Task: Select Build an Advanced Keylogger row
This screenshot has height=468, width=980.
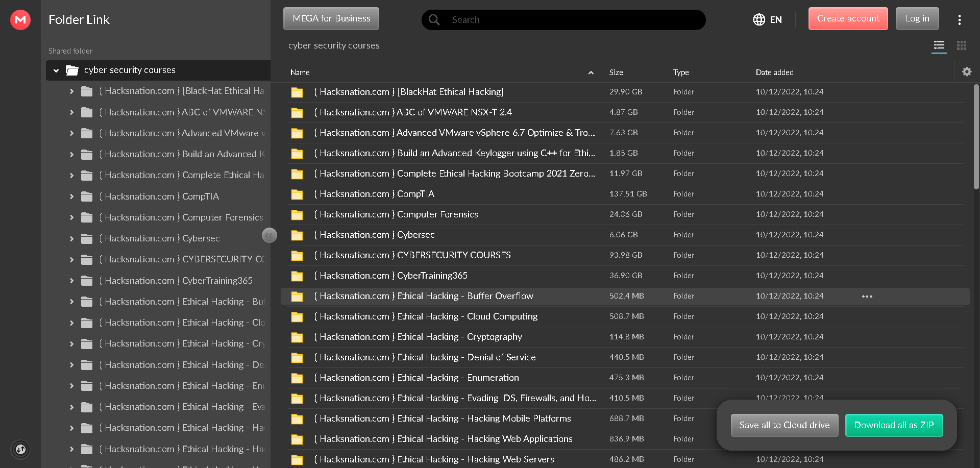Action: click(x=625, y=153)
